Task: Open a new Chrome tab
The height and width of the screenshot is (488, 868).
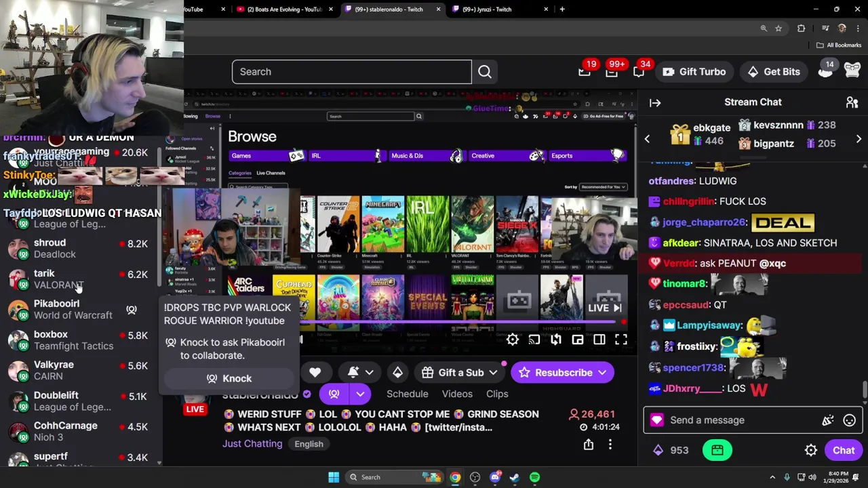Action: (562, 9)
